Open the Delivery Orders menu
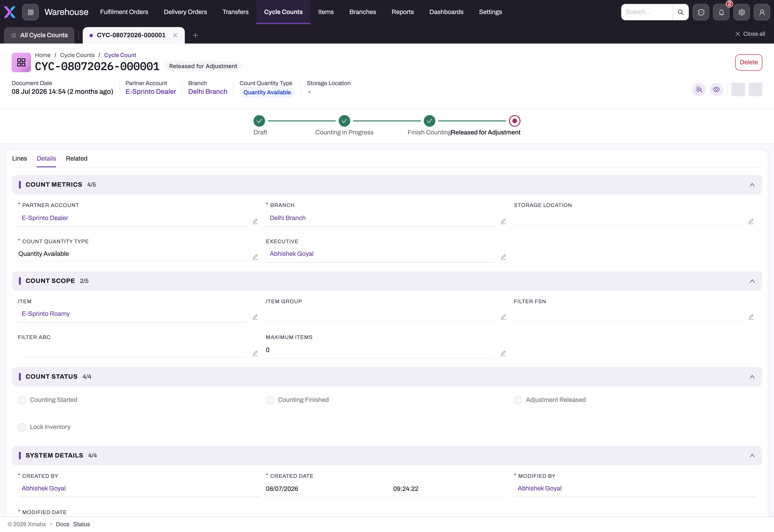This screenshot has width=774, height=532. pos(185,12)
